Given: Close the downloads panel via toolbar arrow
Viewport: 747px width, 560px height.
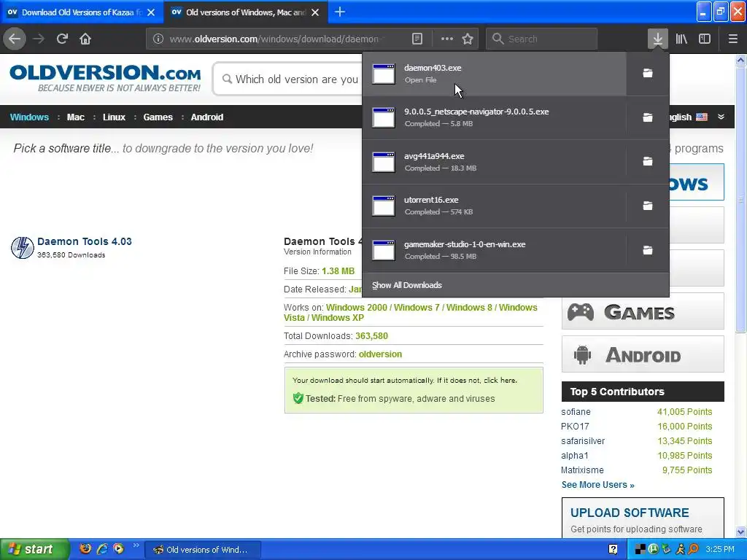Looking at the screenshot, I should [657, 39].
